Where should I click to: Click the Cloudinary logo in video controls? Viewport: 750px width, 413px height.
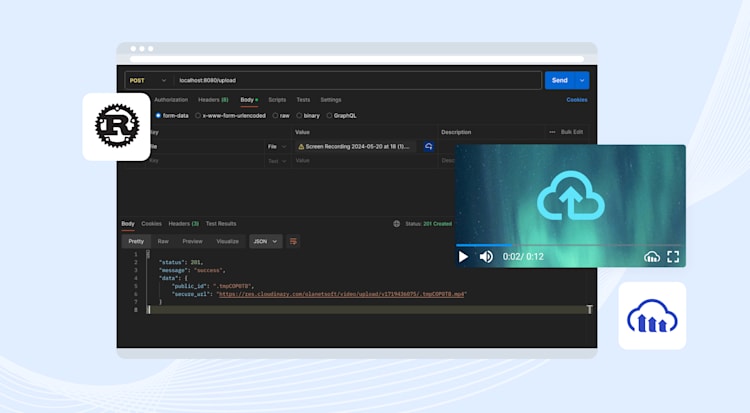651,257
